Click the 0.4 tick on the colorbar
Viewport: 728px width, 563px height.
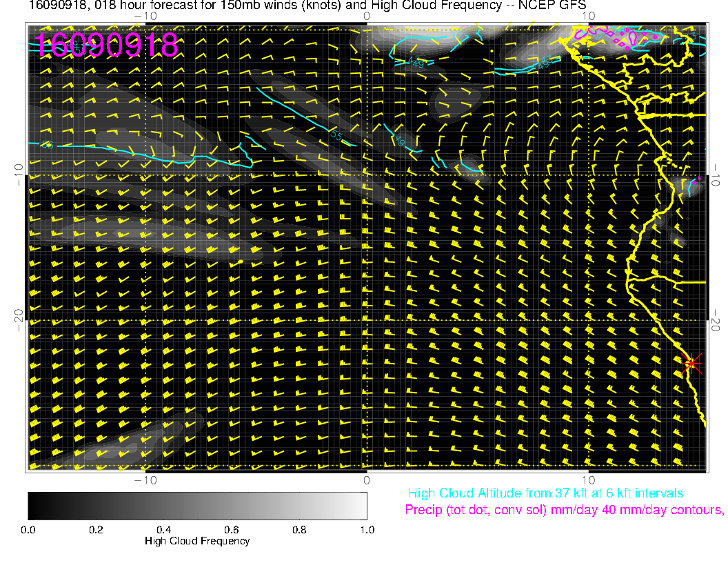[163, 529]
